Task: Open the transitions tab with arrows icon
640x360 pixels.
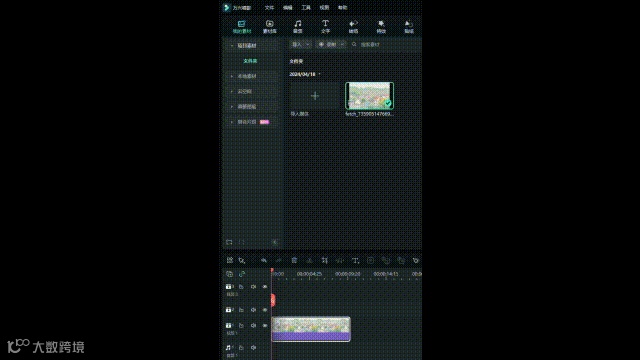Action: point(353,27)
